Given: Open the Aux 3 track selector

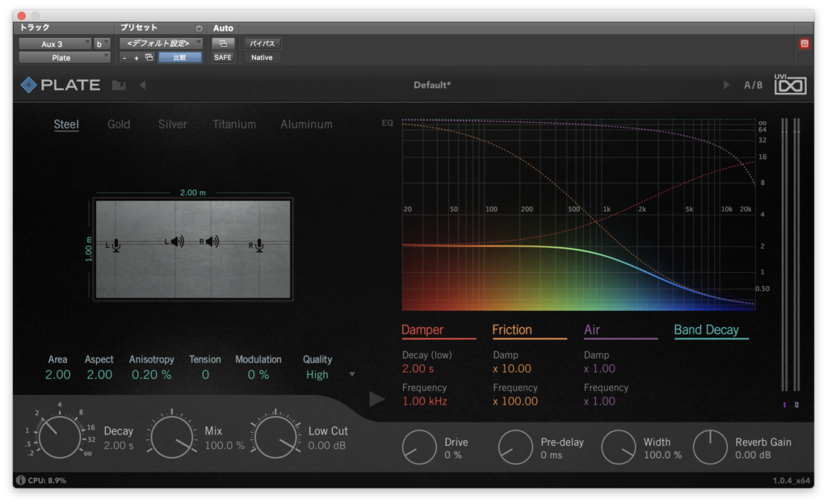Looking at the screenshot, I should point(55,44).
